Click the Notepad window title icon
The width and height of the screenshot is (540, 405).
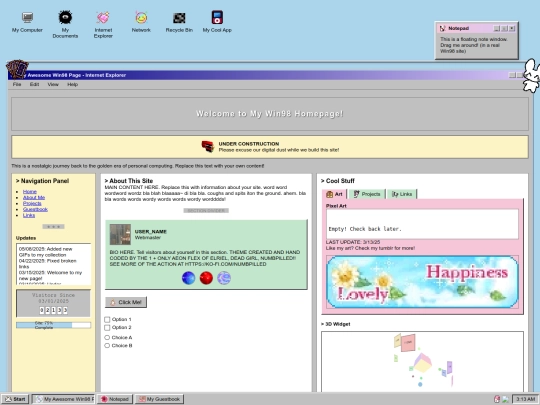pyautogui.click(x=443, y=28)
